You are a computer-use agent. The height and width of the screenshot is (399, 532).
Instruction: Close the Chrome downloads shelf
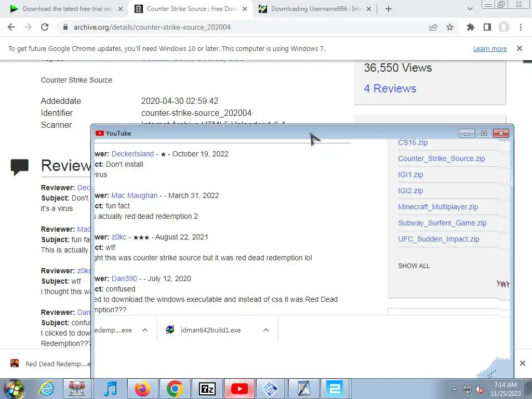(x=523, y=363)
